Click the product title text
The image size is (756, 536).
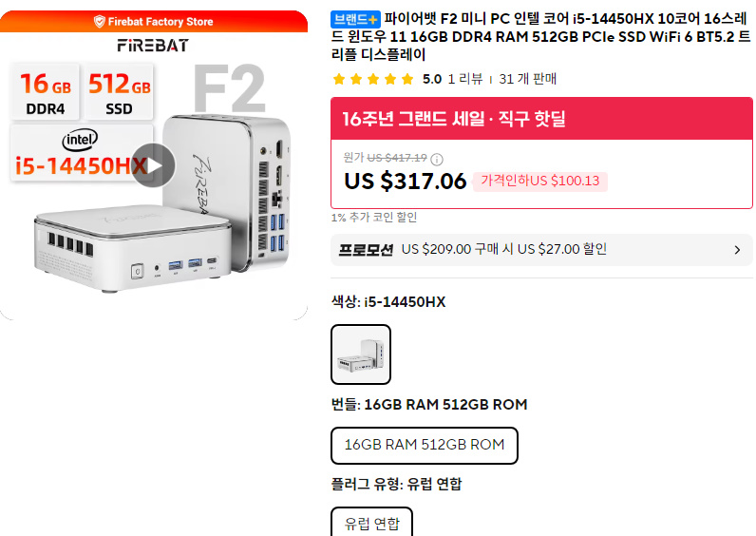click(x=540, y=37)
